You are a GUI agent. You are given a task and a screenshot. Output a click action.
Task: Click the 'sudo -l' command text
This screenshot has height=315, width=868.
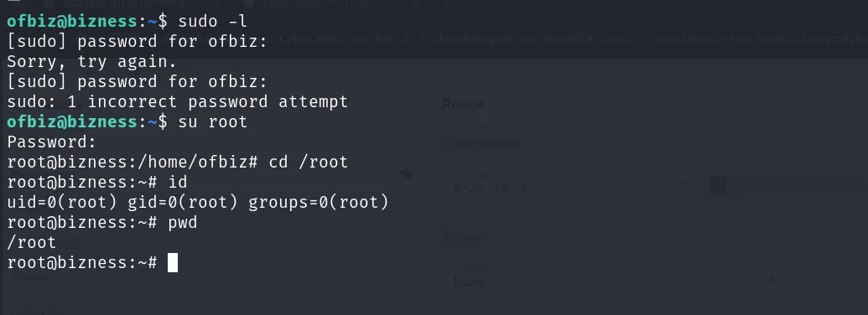pos(212,22)
